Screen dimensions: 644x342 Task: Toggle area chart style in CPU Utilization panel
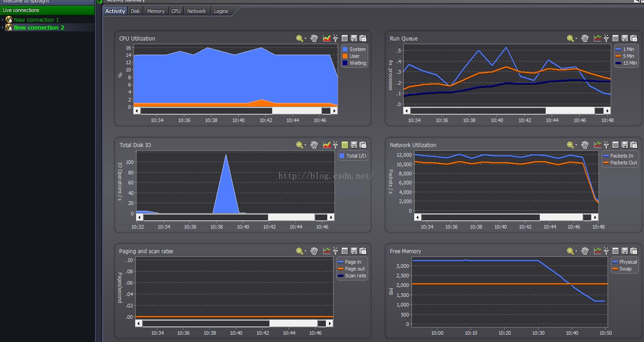click(327, 39)
